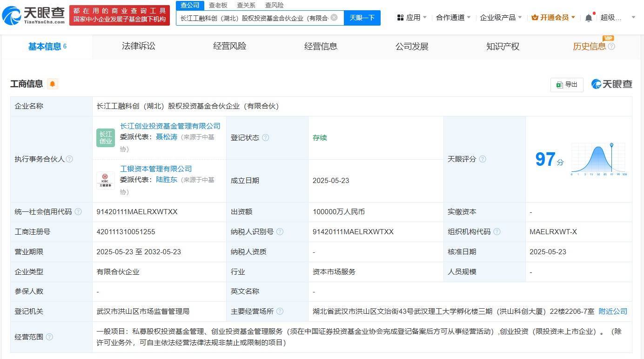Click the 资本市场服务 industry value
The height and width of the screenshot is (359, 644).
click(x=334, y=272)
